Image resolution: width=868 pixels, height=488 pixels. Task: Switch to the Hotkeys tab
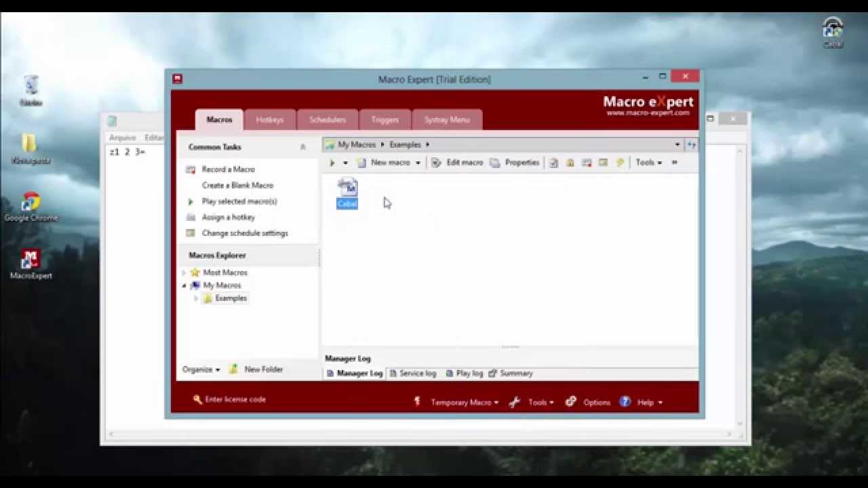point(269,119)
